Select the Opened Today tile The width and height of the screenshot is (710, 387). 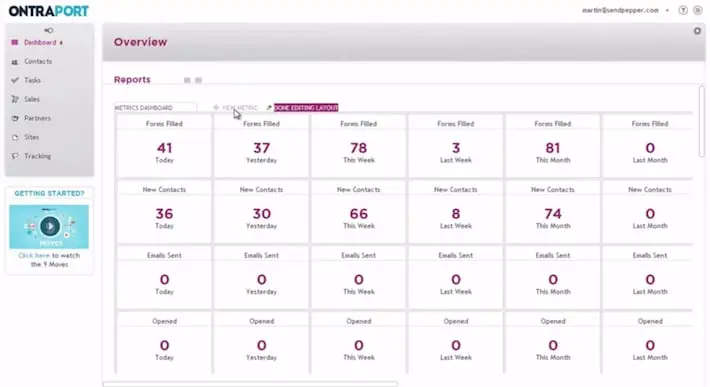coord(164,343)
